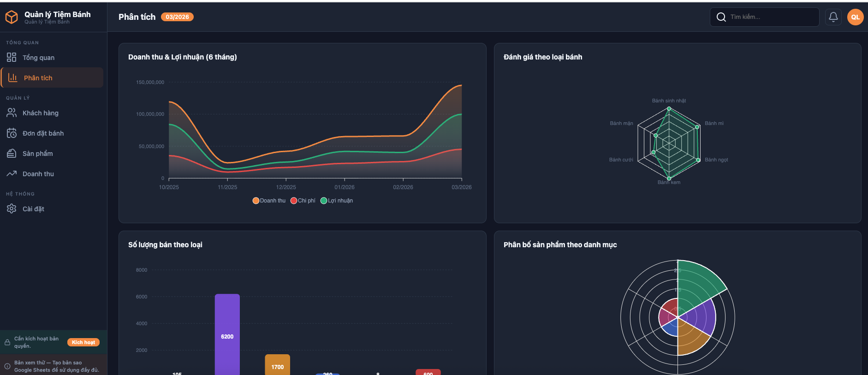Open the Khách hàng menu item

[x=41, y=113]
